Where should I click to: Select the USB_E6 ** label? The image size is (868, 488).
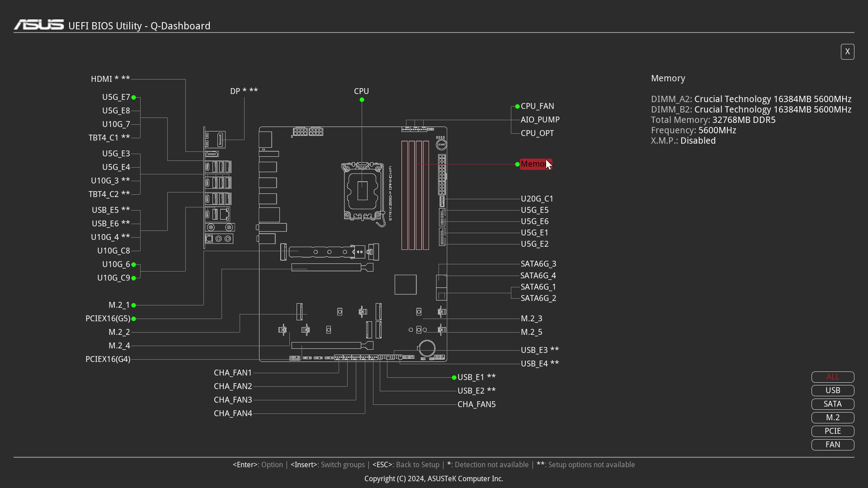111,224
